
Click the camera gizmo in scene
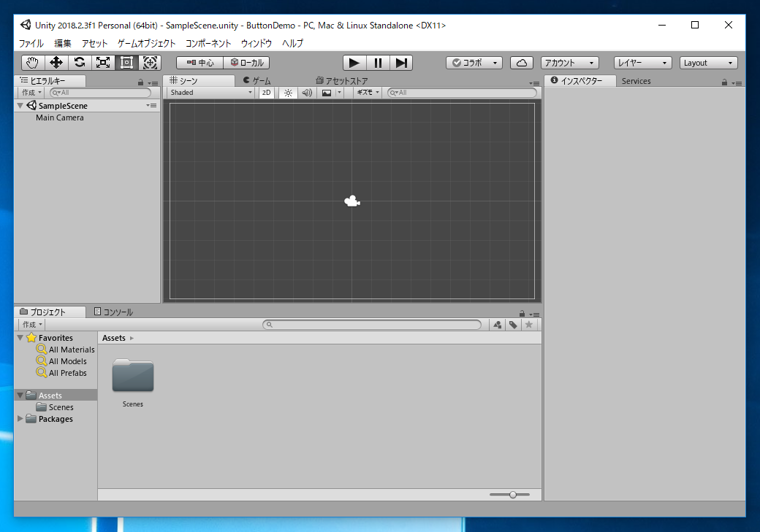352,201
